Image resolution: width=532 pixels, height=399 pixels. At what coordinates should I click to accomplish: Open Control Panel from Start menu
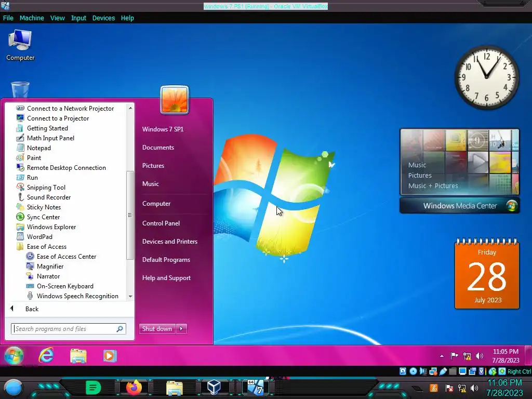click(161, 223)
